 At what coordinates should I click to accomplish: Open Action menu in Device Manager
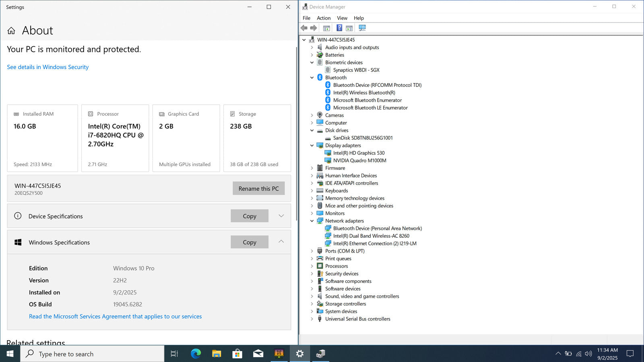[324, 18]
